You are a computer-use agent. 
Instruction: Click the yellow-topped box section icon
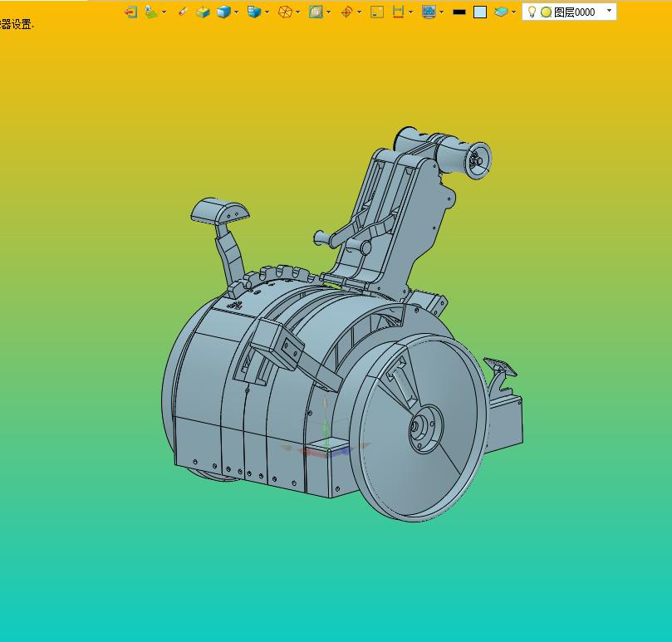pos(203,12)
